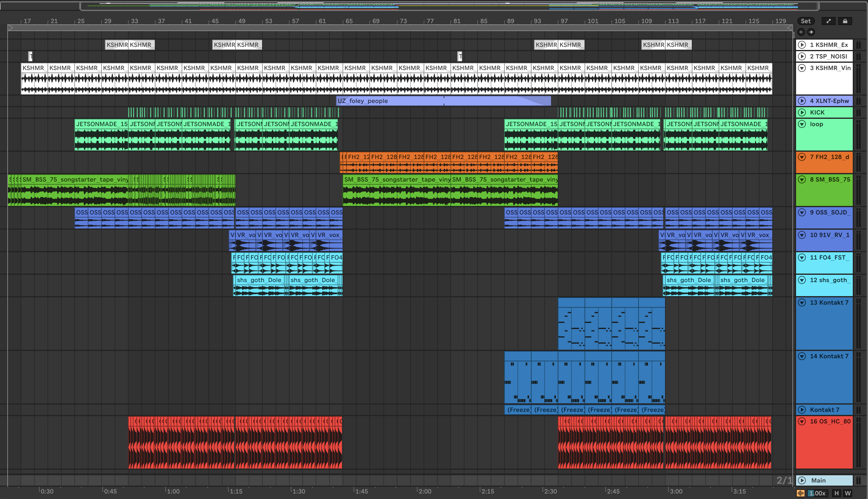Click the W optimize width button
The height and width of the screenshot is (499, 868).
(848, 493)
